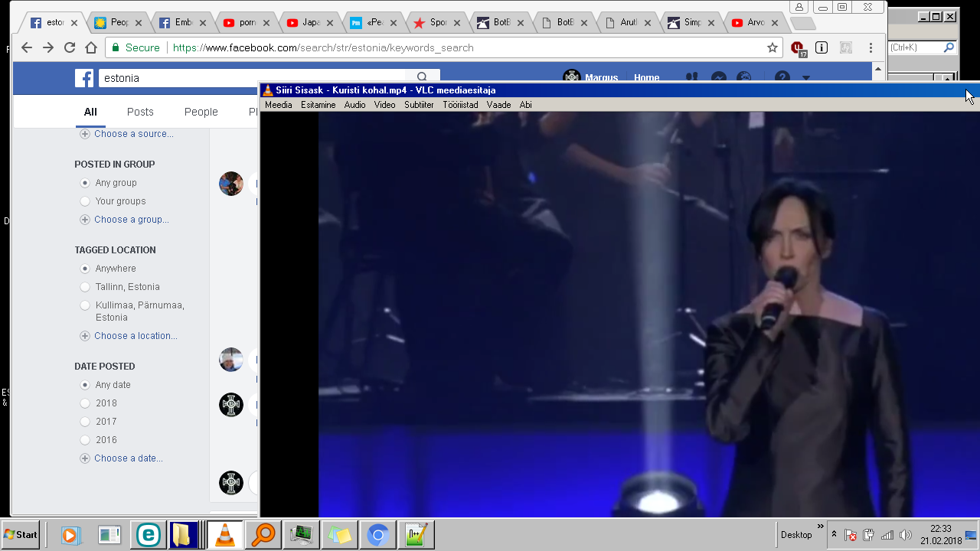Viewport: 980px width, 551px height.
Task: Click the volume speaker tray icon
Action: pos(906,535)
